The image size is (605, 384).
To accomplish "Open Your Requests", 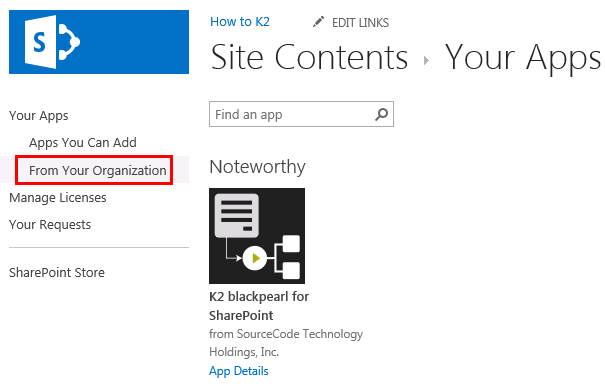I will coord(50,225).
